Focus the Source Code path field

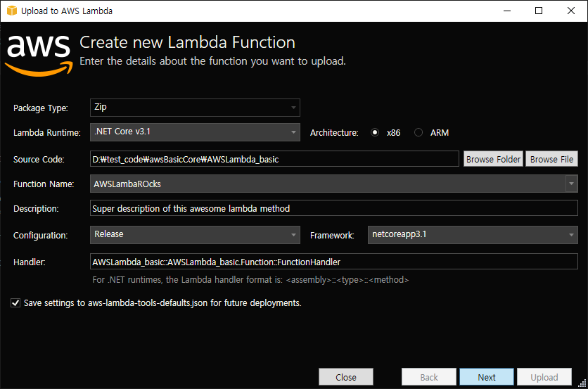point(274,159)
